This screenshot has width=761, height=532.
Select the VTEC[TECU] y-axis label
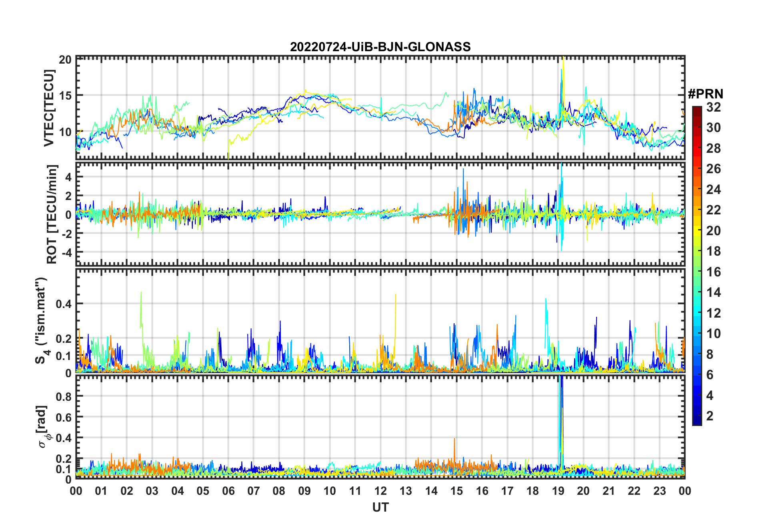point(48,108)
